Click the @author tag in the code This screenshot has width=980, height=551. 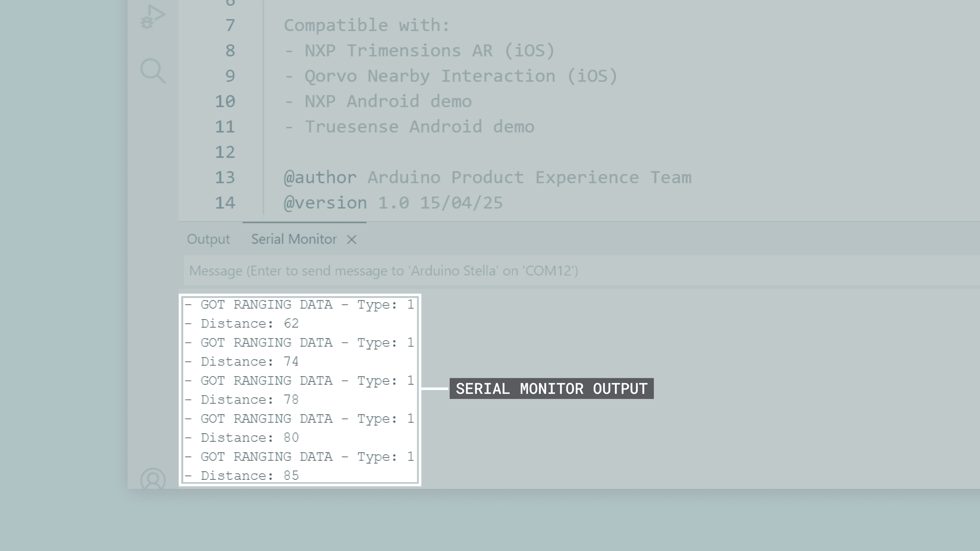tap(320, 178)
